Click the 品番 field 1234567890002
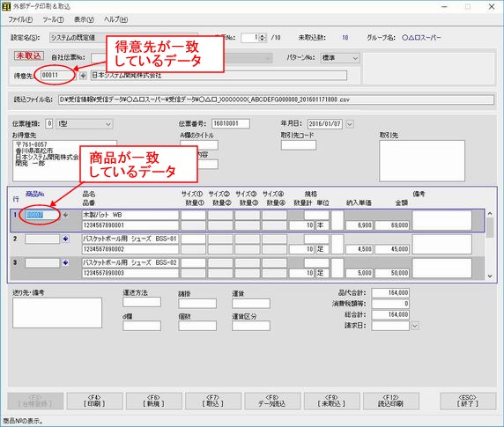 click(130, 249)
